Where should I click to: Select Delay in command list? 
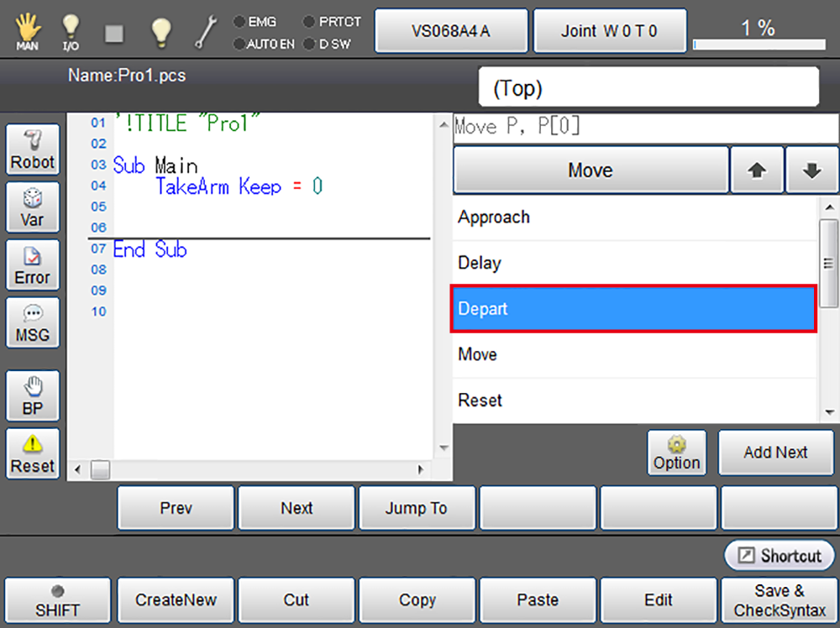click(634, 264)
